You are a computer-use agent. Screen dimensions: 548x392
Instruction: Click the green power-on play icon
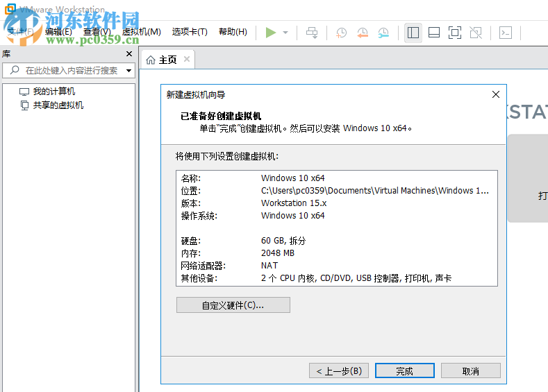click(271, 33)
